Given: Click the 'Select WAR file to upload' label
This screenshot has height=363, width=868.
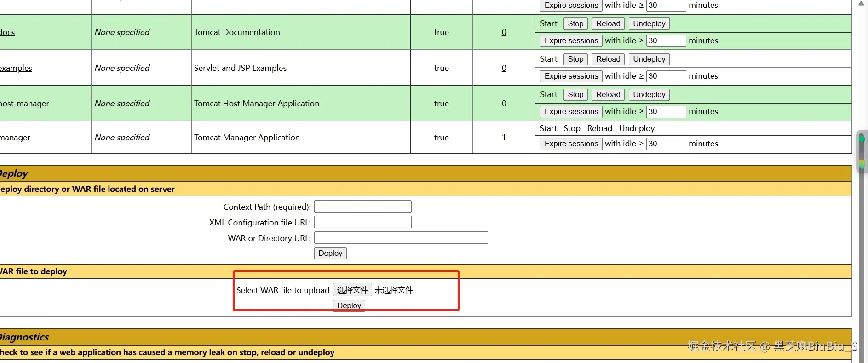Looking at the screenshot, I should coord(283,290).
